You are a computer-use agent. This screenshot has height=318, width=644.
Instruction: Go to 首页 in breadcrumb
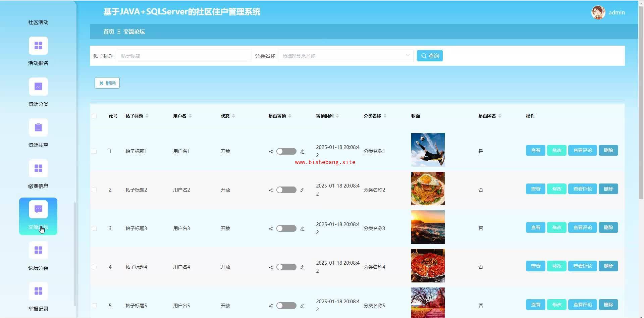pos(108,32)
